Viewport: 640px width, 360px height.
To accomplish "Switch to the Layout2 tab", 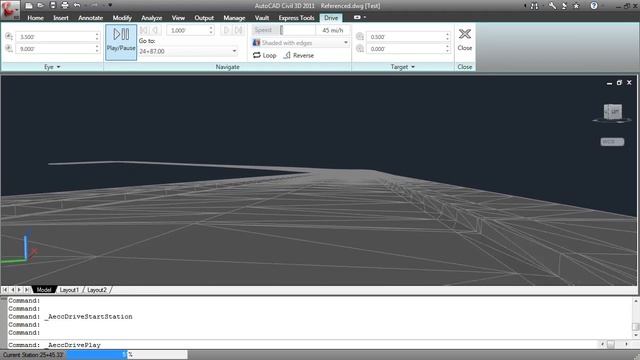I will 97,290.
